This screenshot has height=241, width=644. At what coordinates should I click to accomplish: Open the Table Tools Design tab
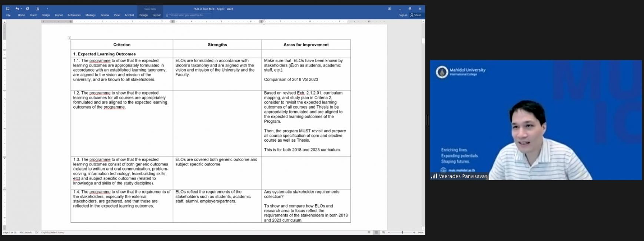point(143,15)
